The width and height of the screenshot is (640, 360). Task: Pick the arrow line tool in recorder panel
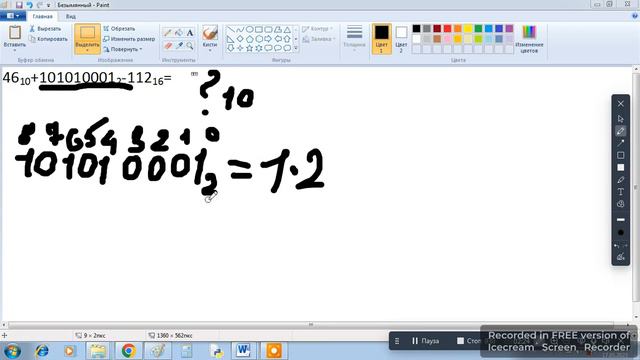(x=620, y=143)
